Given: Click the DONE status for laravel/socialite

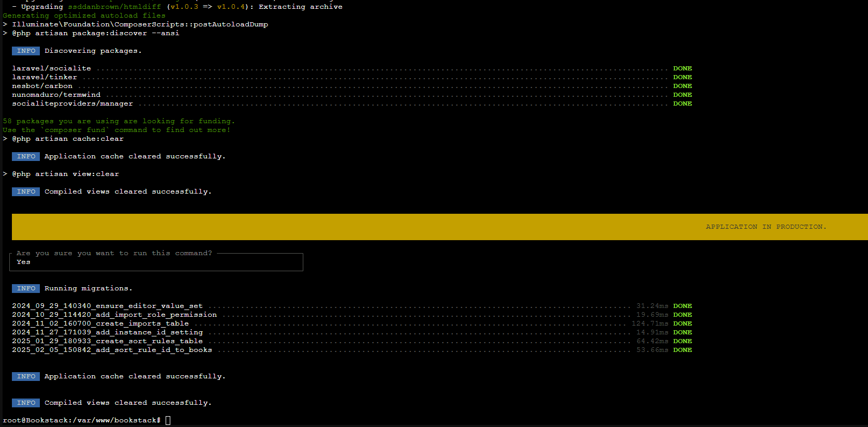Looking at the screenshot, I should 682,68.
